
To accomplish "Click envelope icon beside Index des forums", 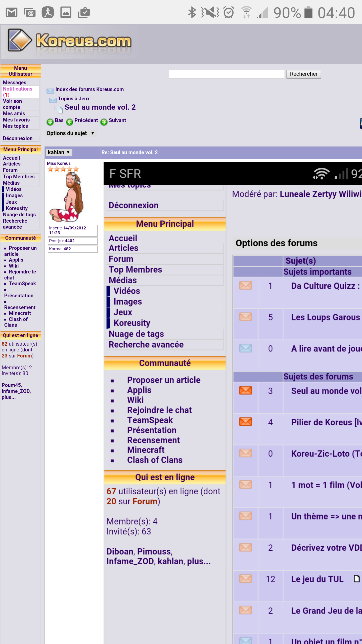I will click(x=50, y=91).
